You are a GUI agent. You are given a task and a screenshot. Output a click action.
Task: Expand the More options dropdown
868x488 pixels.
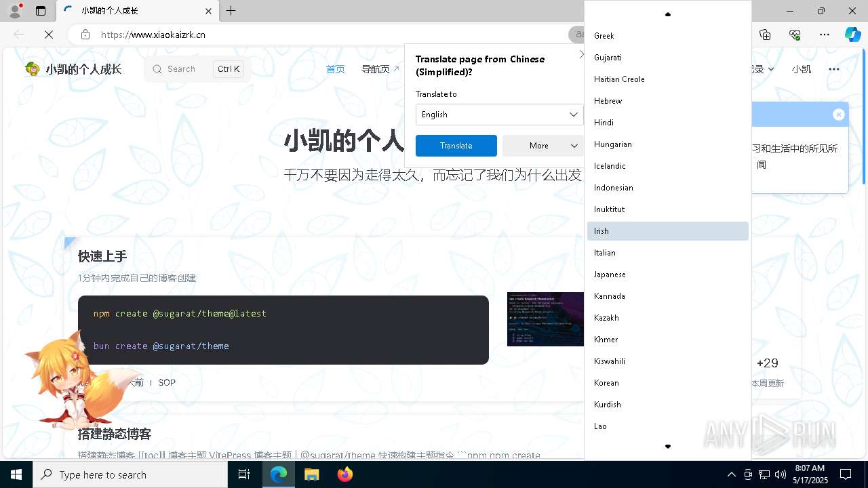(x=544, y=146)
